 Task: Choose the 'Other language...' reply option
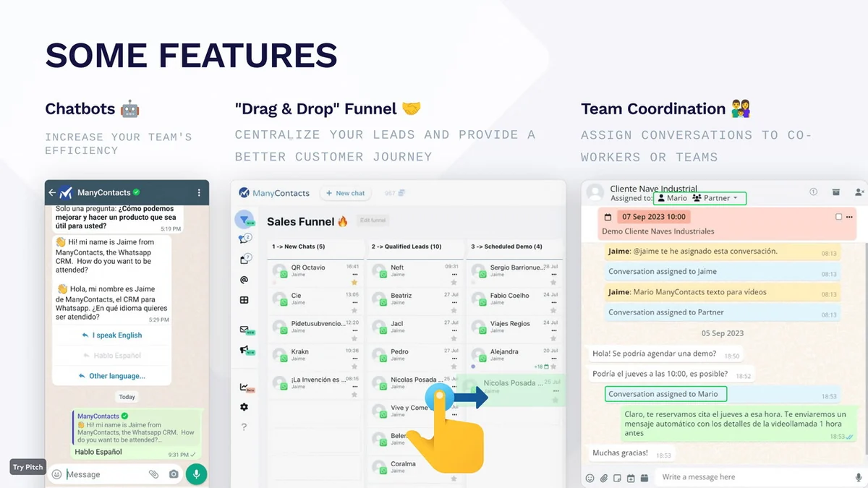(112, 376)
